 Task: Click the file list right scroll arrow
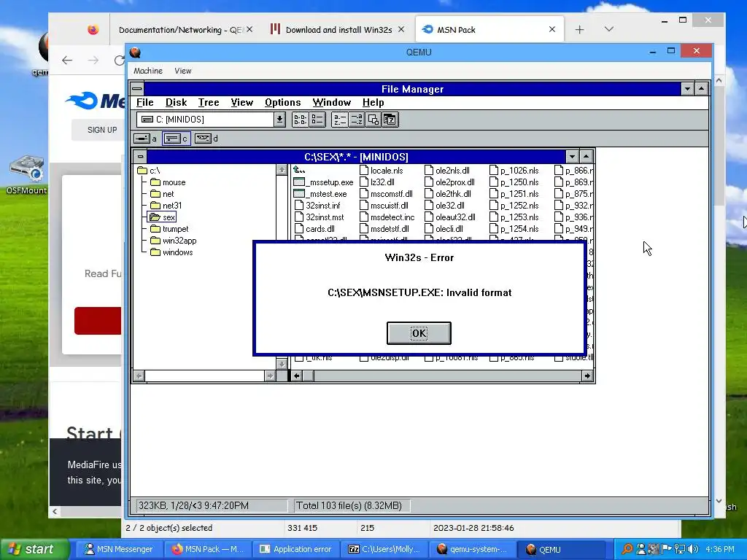tap(587, 376)
